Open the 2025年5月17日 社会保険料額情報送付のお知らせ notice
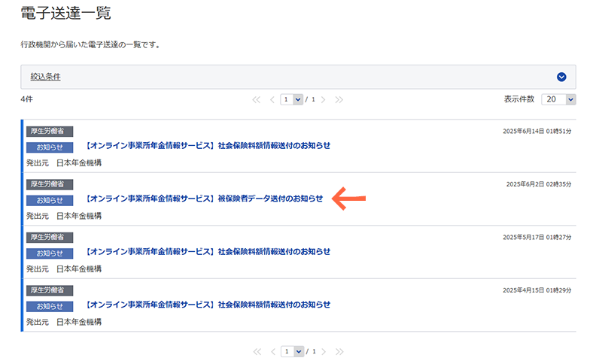 [x=208, y=252]
